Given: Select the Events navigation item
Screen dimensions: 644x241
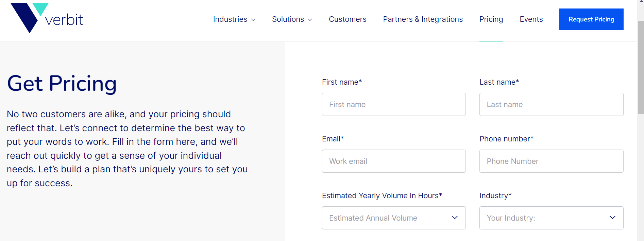Looking at the screenshot, I should (x=531, y=19).
